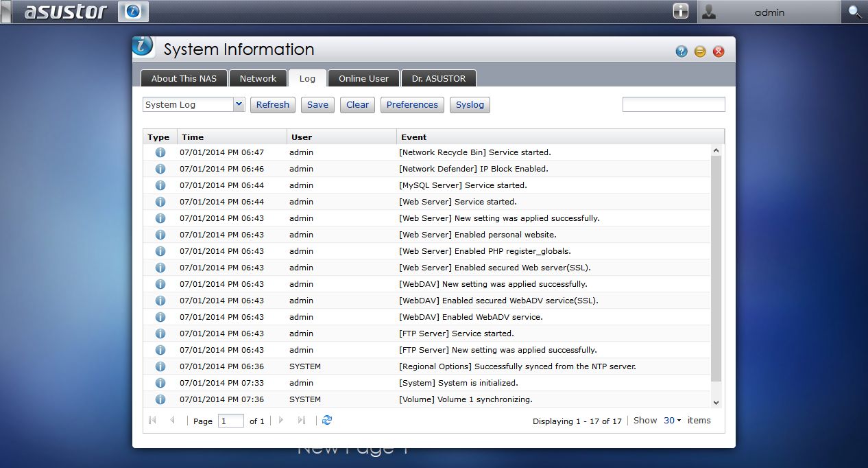Click info icon of Regional Options row

click(160, 366)
